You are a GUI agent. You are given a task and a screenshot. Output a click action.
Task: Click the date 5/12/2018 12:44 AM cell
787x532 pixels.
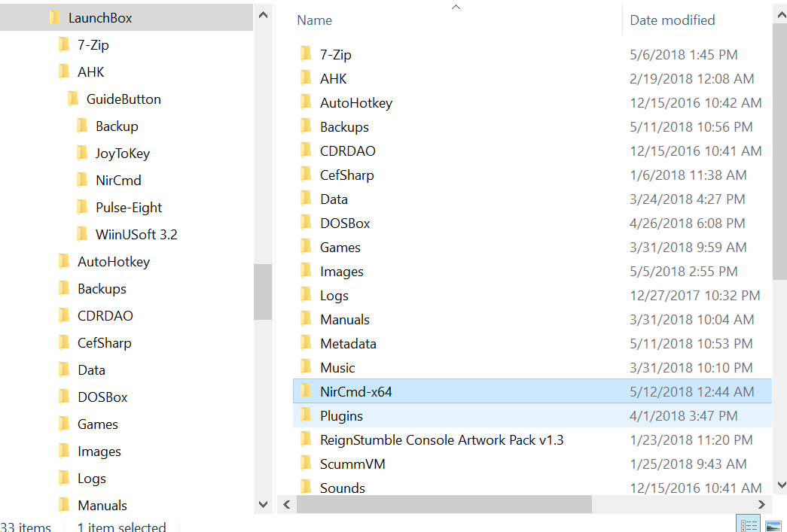[x=691, y=391]
